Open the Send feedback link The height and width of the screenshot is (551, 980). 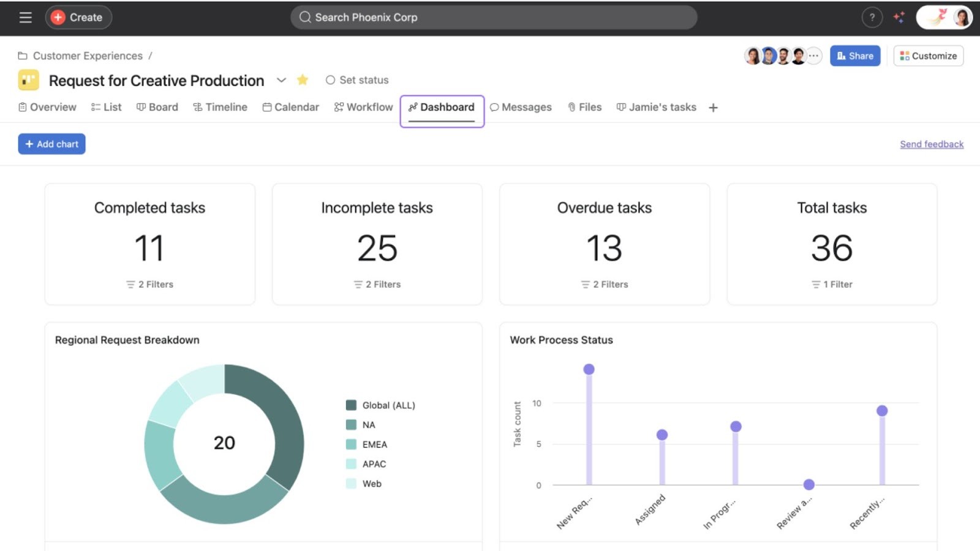931,144
